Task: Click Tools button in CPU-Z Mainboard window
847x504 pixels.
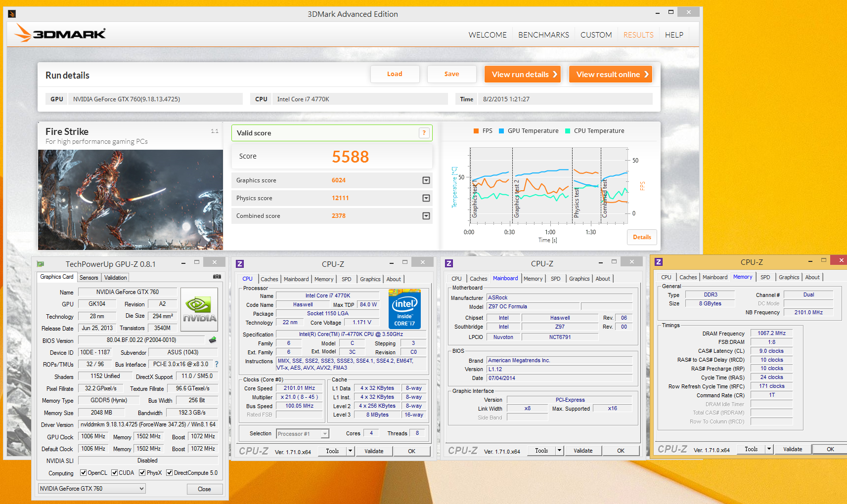Action: pos(541,451)
